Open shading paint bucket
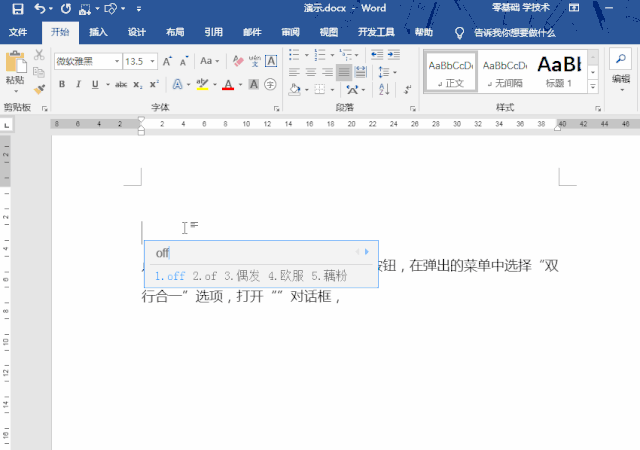The image size is (640, 450). coord(294,89)
